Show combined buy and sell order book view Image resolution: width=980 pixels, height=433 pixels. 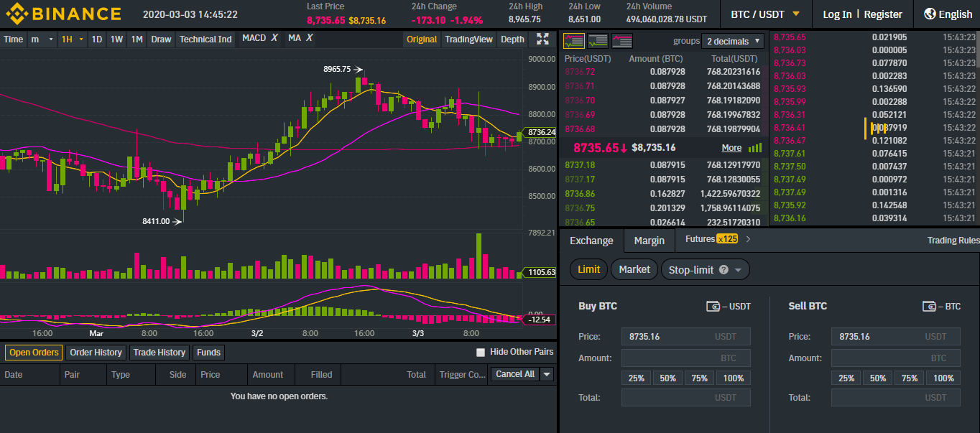(573, 41)
